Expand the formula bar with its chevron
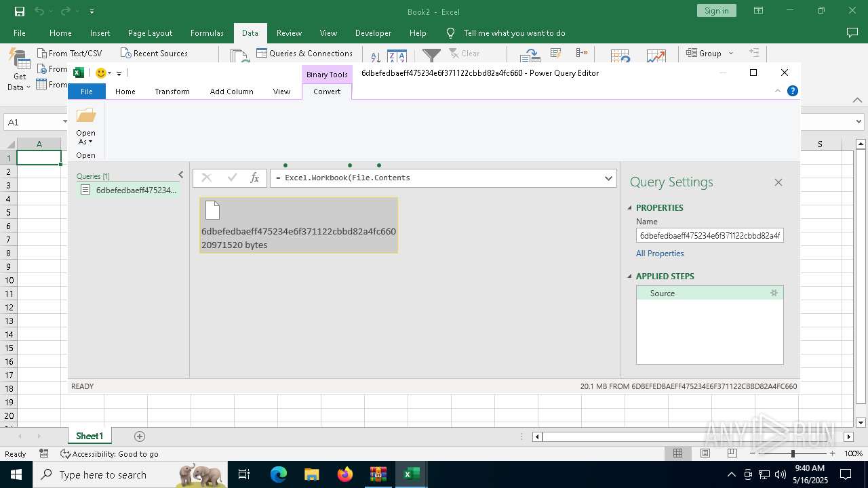Image resolution: width=868 pixels, height=488 pixels. tap(609, 178)
